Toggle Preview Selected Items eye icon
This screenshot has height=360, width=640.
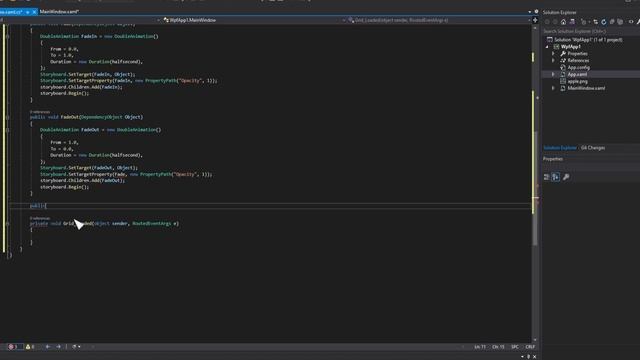631,22
